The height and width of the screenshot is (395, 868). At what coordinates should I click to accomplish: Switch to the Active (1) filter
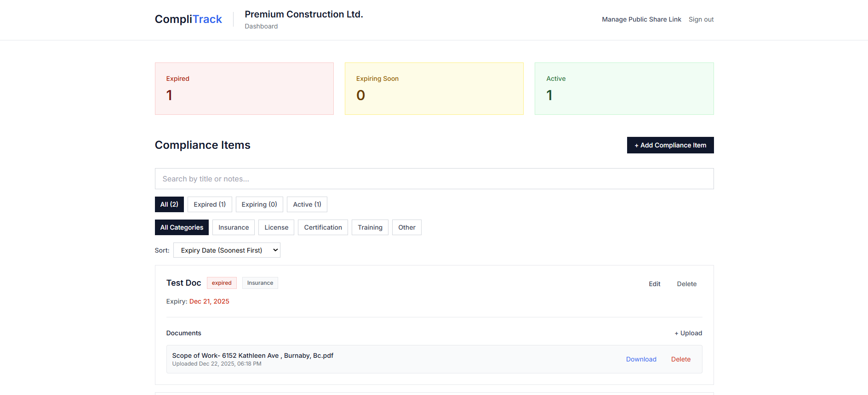tap(307, 204)
